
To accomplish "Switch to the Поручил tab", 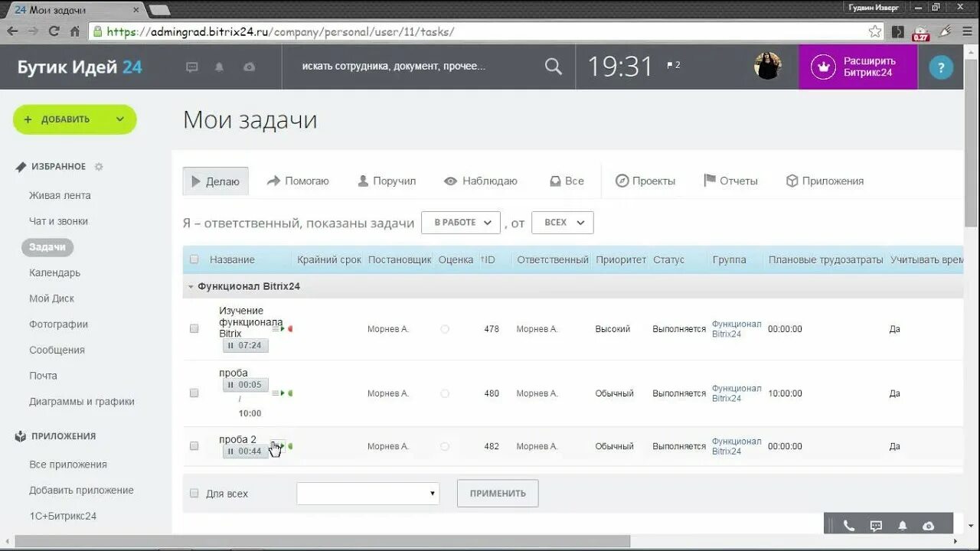I will point(387,181).
